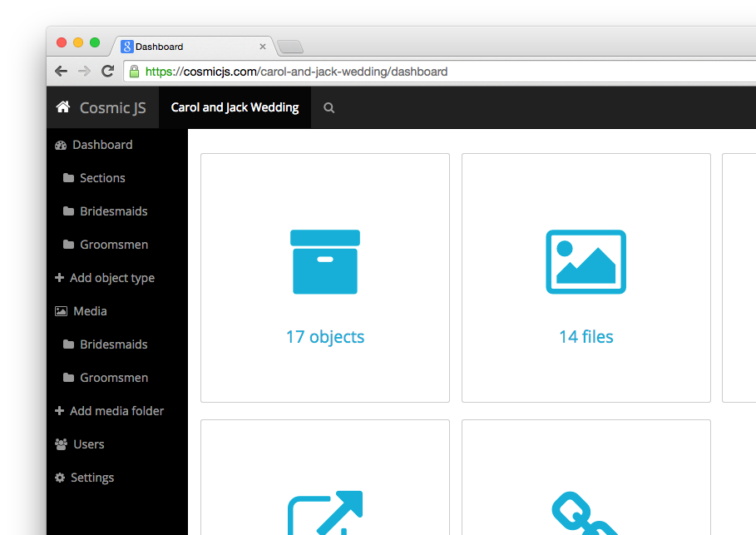Viewport: 756px width, 535px height.
Task: Go back with the browser back arrow
Action: coord(61,72)
